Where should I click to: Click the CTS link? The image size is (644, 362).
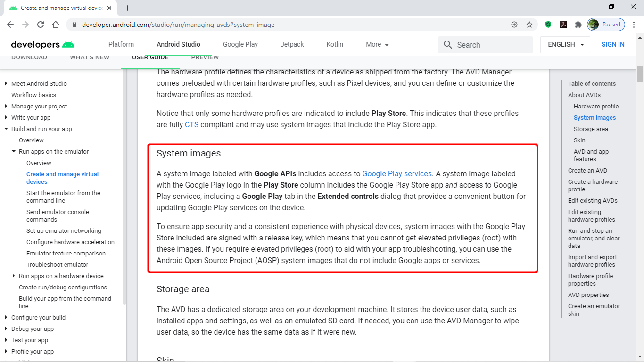pos(191,124)
